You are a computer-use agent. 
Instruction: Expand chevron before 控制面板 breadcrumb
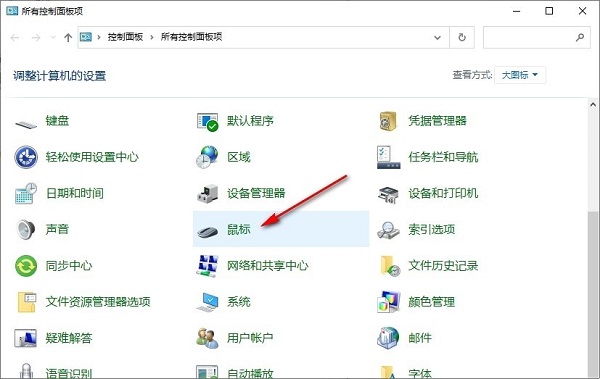pyautogui.click(x=99, y=37)
